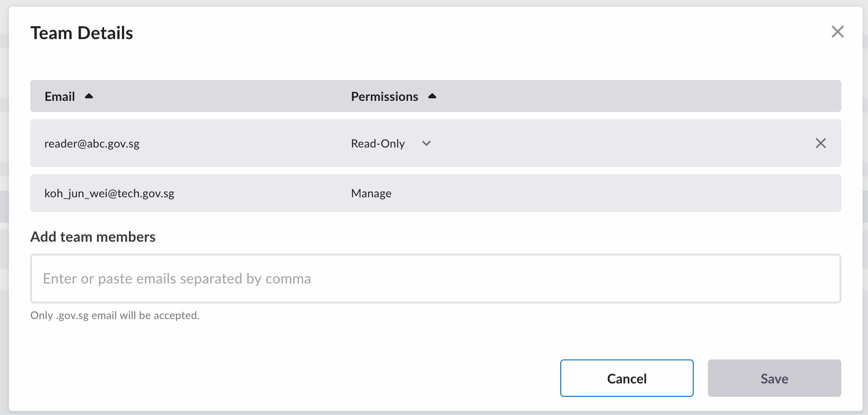This screenshot has height=415, width=868.
Task: Remove reader@abc.gov.sg from the team
Action: click(x=820, y=143)
